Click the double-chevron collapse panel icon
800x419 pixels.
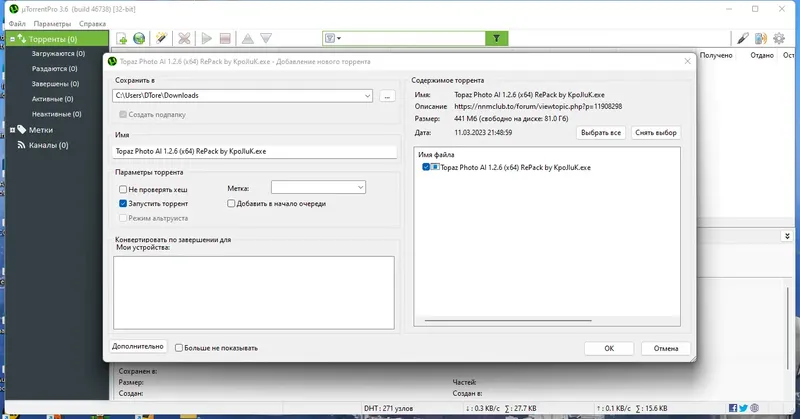point(787,236)
